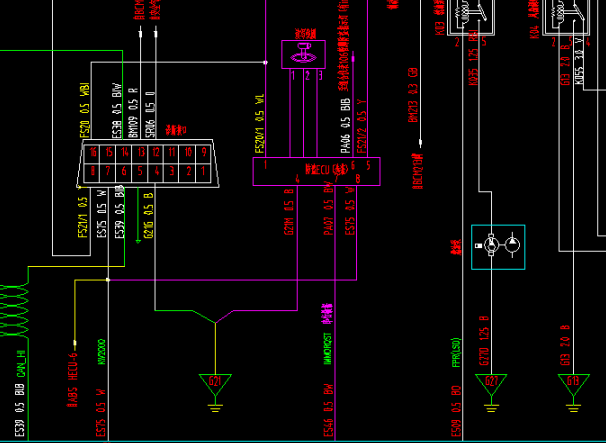The image size is (606, 443).
Task: Select the G21 ground symbol
Action: pos(215,392)
